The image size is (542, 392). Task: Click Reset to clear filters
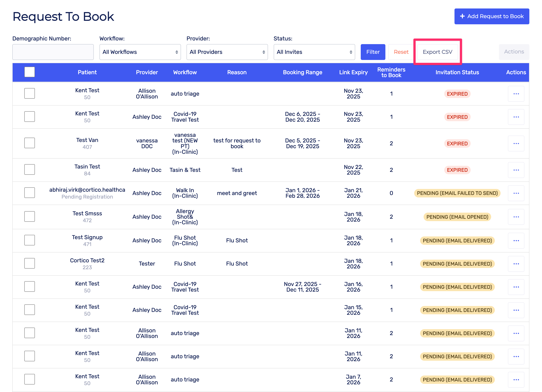(x=401, y=52)
